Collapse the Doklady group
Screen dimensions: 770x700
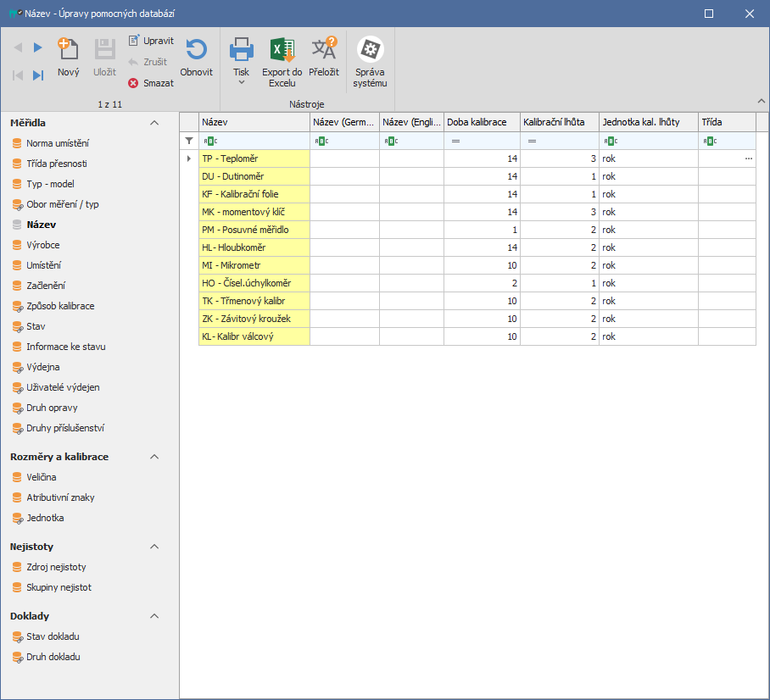click(154, 616)
